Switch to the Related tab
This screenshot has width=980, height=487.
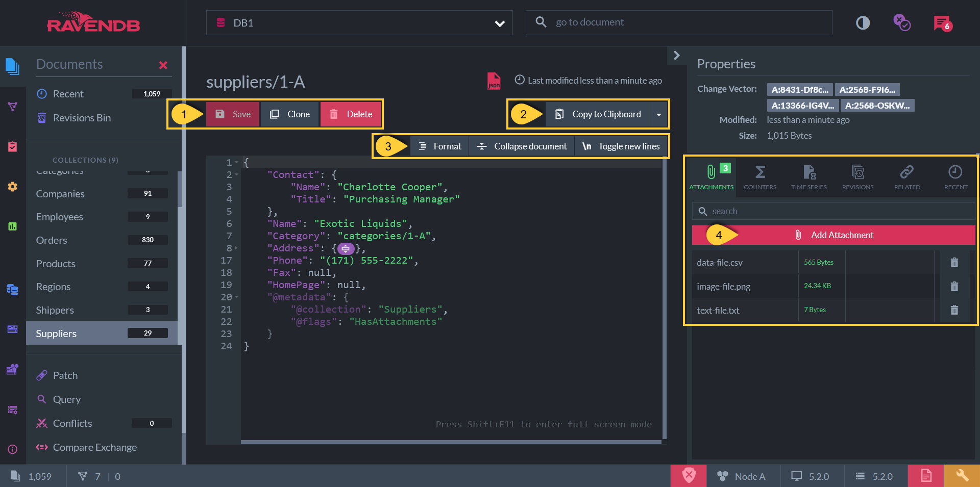point(907,177)
